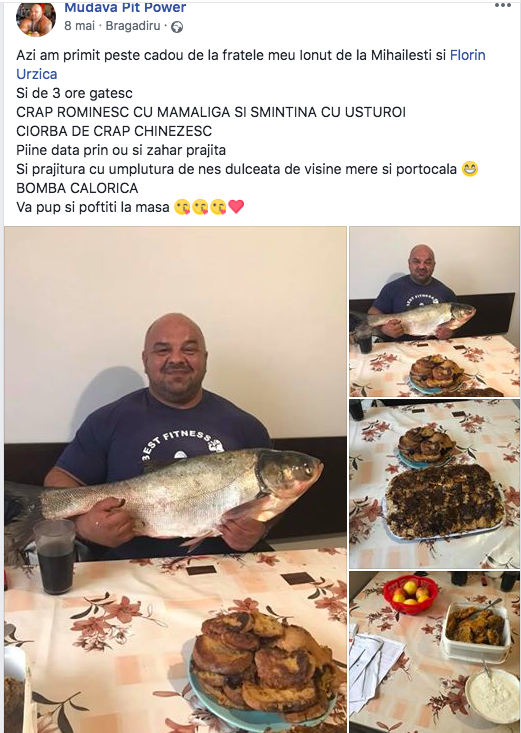This screenshot has height=733, width=521.
Task: Click the dark drink glass in main photo
Action: [x=55, y=556]
